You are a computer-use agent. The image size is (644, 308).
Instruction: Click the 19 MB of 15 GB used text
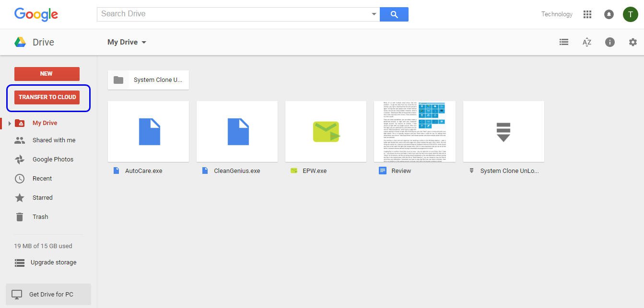[x=43, y=246]
